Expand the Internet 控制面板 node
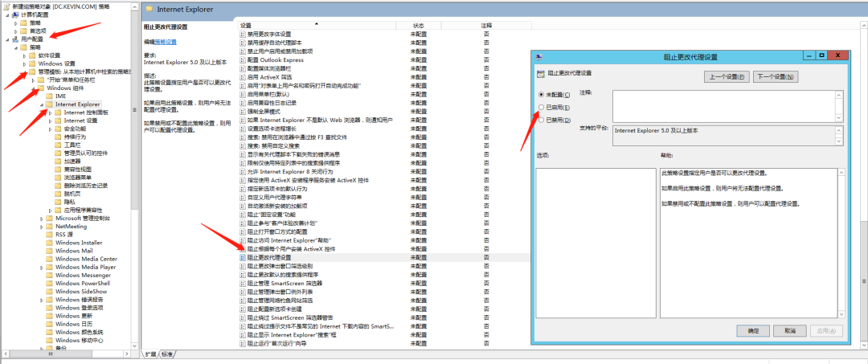 (51, 112)
